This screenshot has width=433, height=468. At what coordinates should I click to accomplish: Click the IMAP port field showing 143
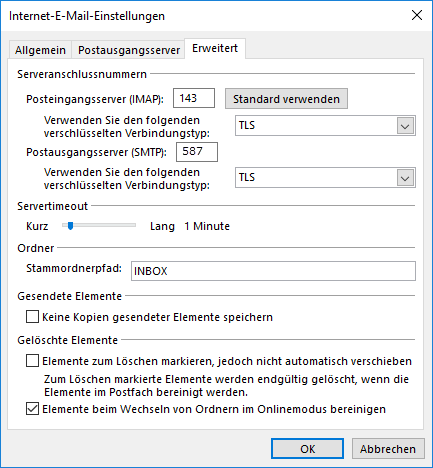[x=194, y=98]
